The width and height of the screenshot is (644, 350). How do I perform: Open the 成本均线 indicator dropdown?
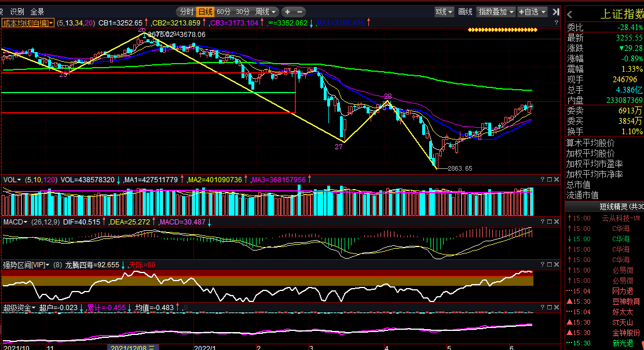[x=28, y=23]
